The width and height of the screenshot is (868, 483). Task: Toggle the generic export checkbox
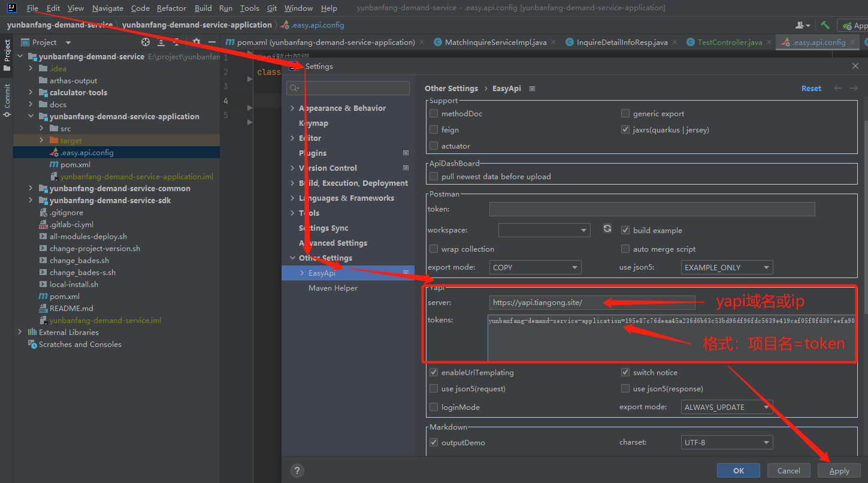[625, 113]
